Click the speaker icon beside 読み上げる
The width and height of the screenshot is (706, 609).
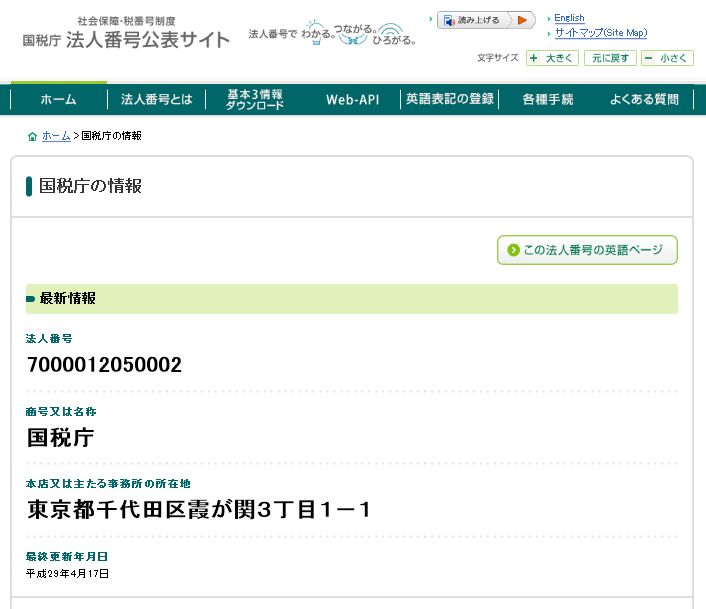tap(449, 20)
